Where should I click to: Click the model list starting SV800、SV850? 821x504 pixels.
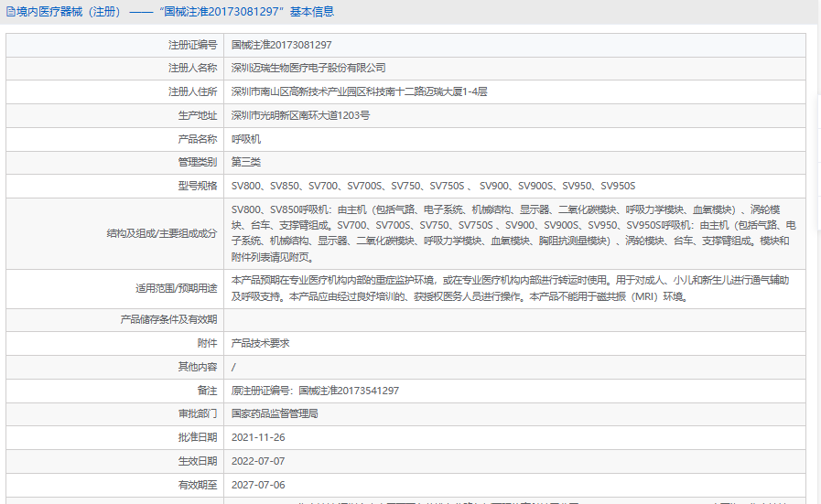tap(434, 186)
